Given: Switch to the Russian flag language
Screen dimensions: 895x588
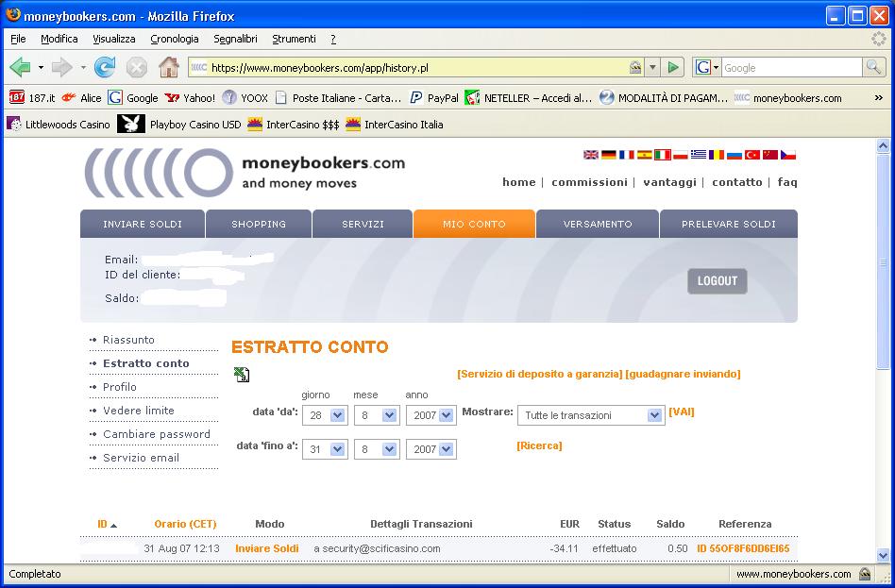Looking at the screenshot, I should [x=735, y=155].
